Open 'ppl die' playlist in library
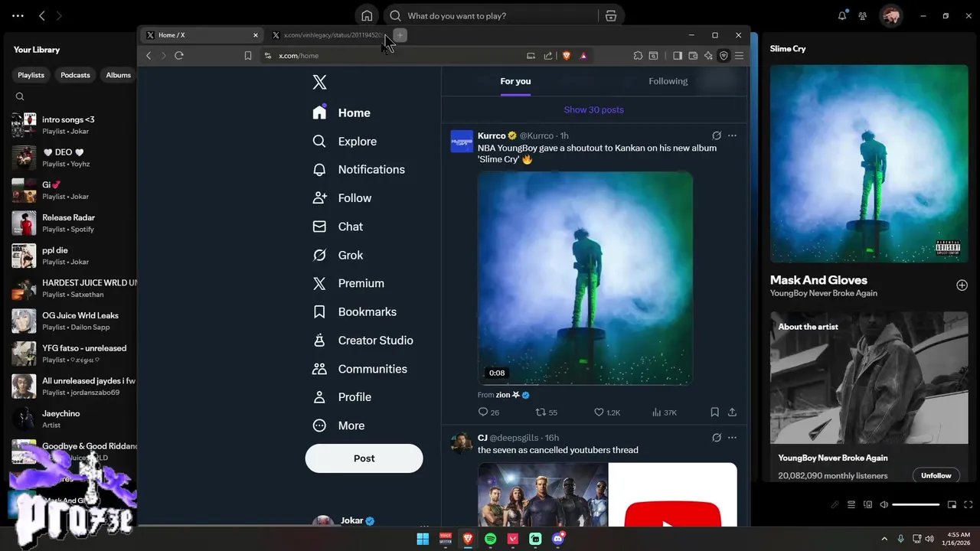The width and height of the screenshot is (980, 551). [74, 256]
